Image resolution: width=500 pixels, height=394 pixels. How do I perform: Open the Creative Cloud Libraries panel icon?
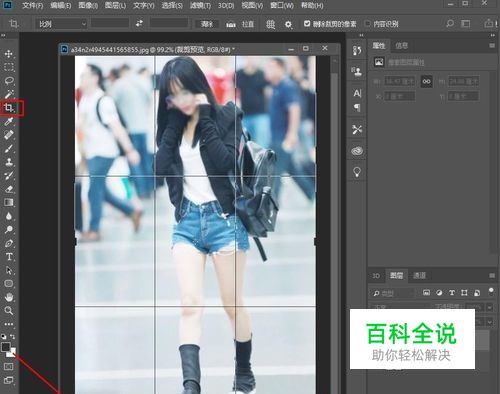(x=357, y=151)
